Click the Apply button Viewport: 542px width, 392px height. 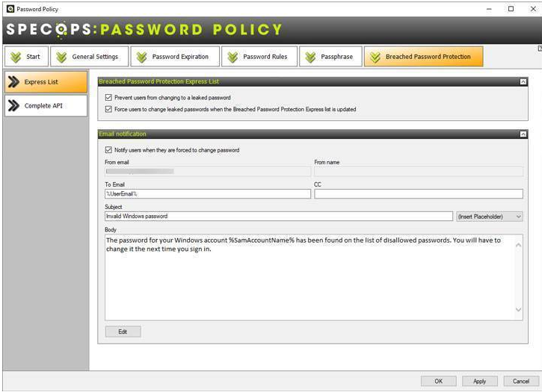[x=479, y=381]
